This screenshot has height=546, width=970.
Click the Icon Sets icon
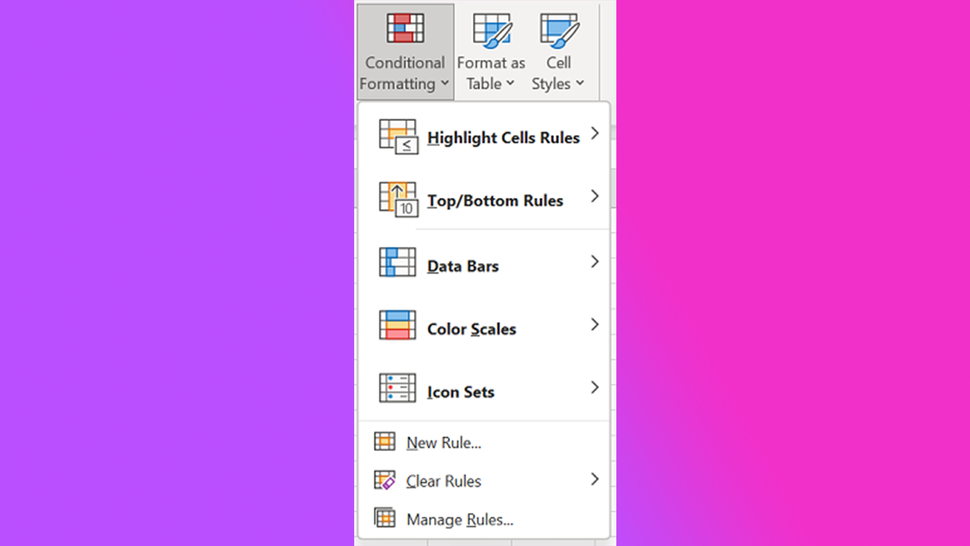coord(397,388)
